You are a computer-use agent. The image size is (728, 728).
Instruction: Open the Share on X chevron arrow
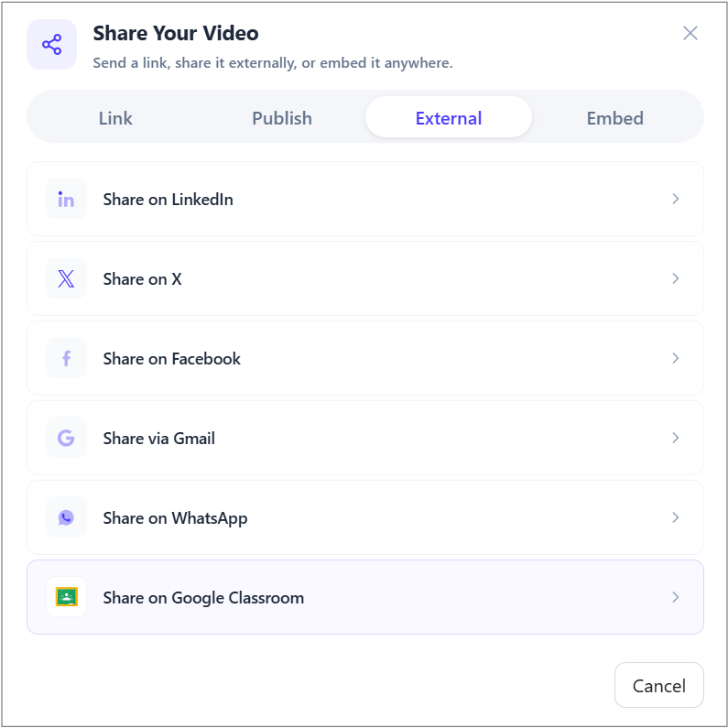point(676,278)
